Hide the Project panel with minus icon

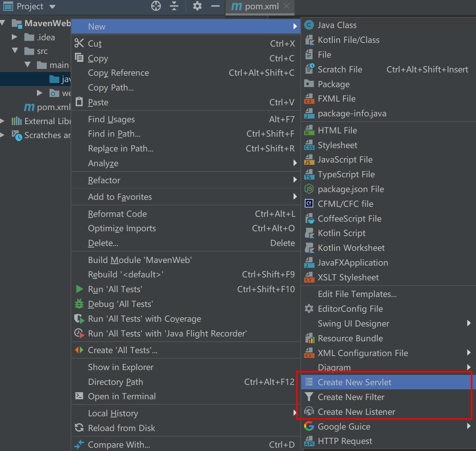(x=215, y=6)
